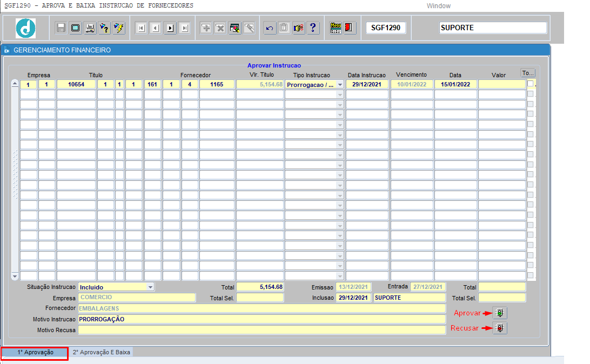The width and height of the screenshot is (590, 364).
Task: Click the cell showing 4 before 1165
Action: pyautogui.click(x=190, y=84)
